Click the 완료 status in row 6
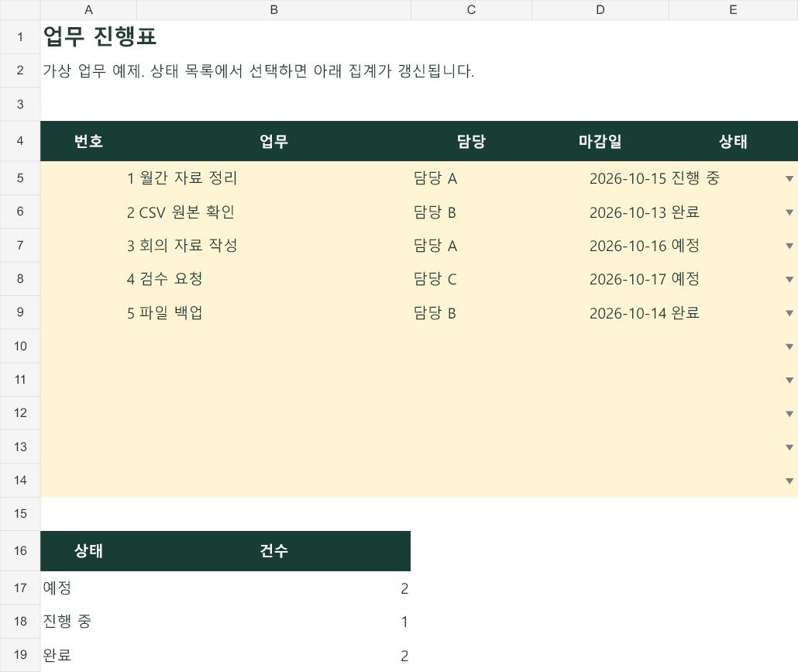 (x=685, y=212)
